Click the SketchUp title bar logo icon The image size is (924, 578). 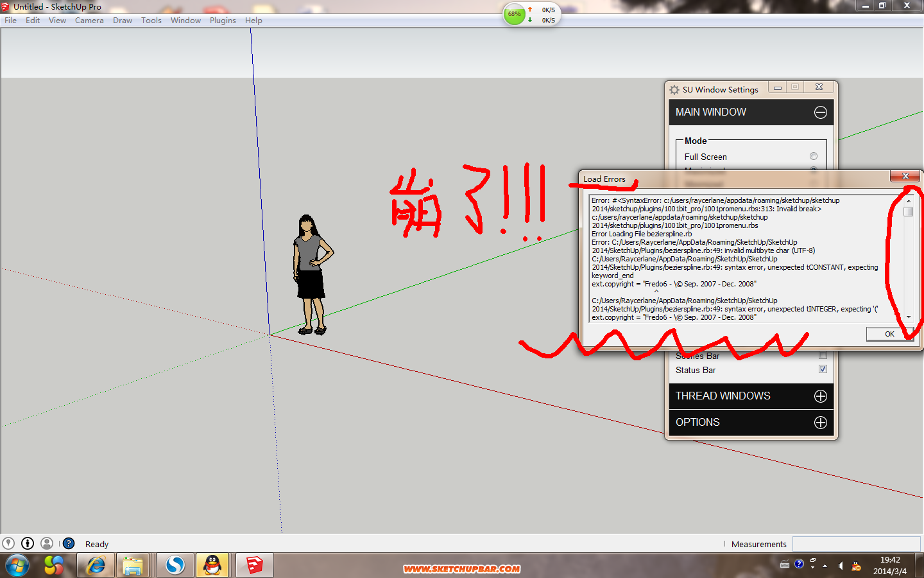click(x=6, y=7)
